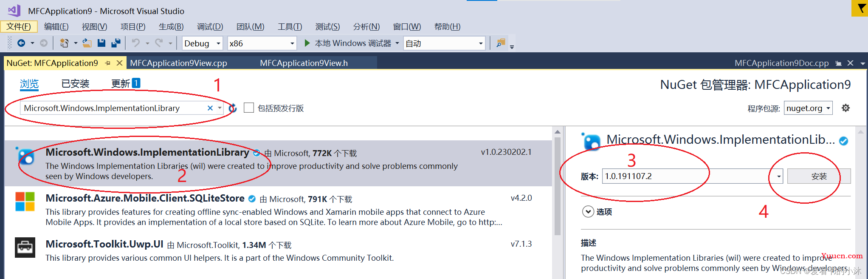Open the 分析(N) menu
This screenshot has height=279, width=868.
point(366,26)
